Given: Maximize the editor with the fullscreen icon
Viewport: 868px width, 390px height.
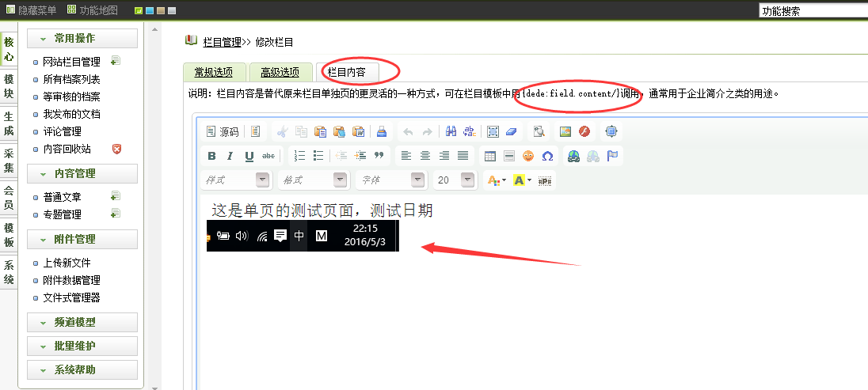Looking at the screenshot, I should click(x=611, y=131).
